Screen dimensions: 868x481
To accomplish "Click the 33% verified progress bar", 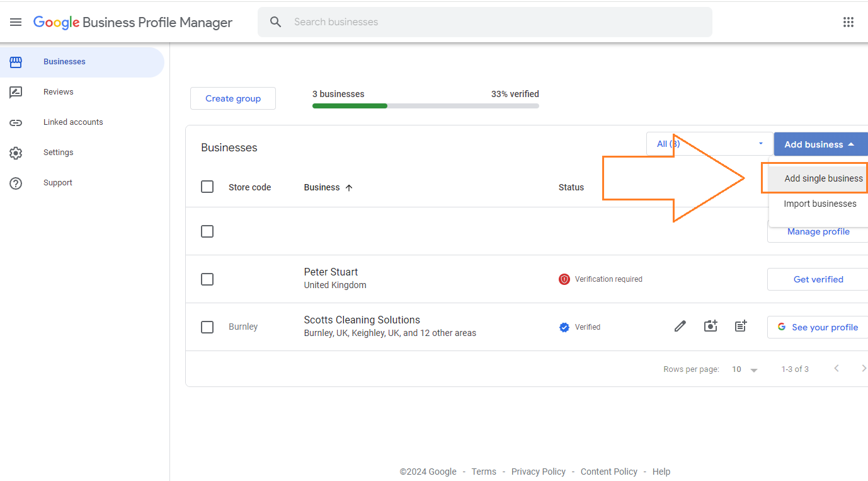I will click(x=426, y=106).
